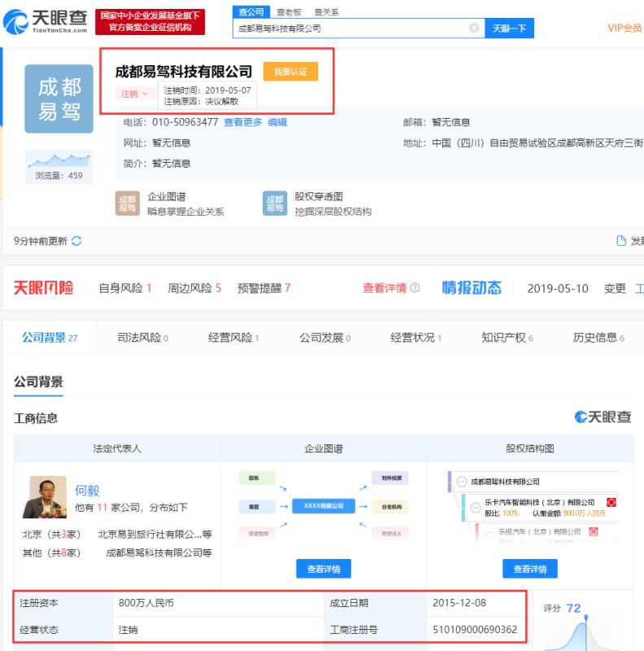Select the 2015-12-08 founding date value
Screen dimensions: 644x651
pos(459,603)
